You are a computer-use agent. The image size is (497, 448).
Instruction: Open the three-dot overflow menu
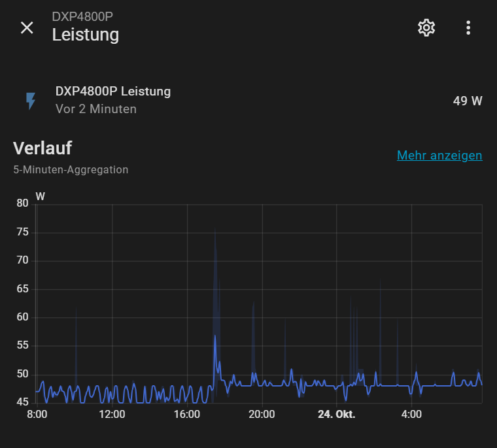468,27
